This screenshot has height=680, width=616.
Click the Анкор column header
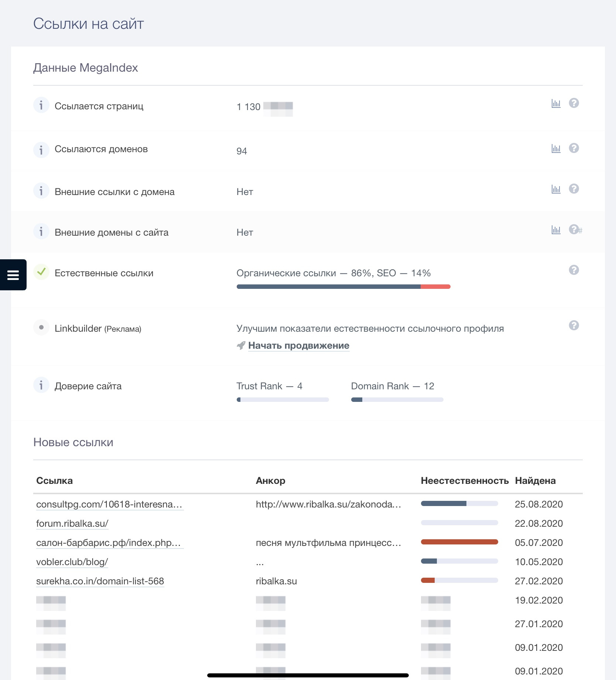click(270, 481)
